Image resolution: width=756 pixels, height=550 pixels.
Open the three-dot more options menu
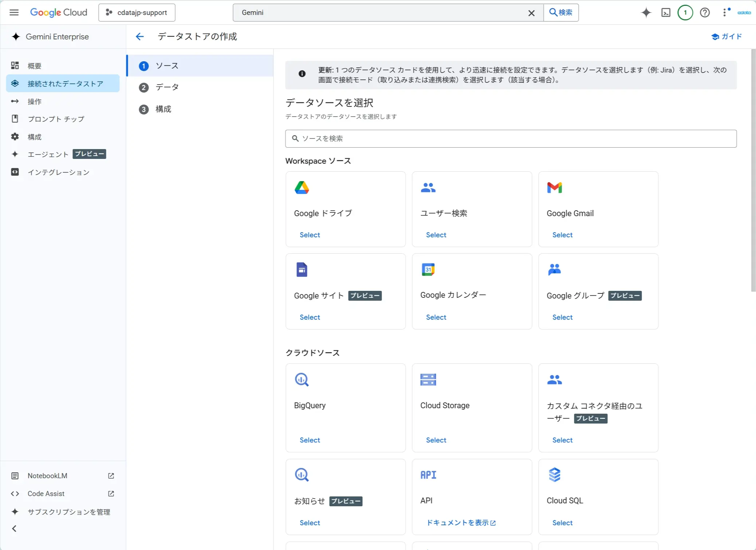coord(725,12)
